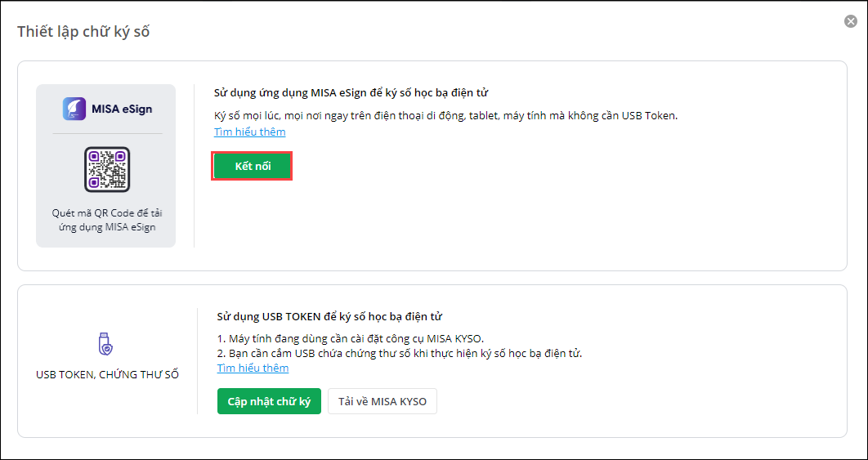The width and height of the screenshot is (868, 460).
Task: Download via Tải về MISA KYSO button
Action: tap(383, 401)
